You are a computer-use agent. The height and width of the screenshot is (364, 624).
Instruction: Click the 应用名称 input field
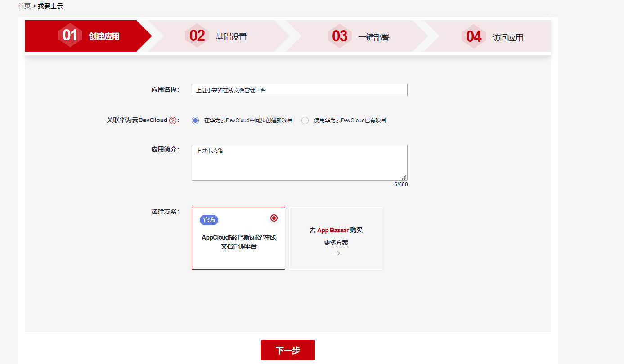click(x=300, y=90)
